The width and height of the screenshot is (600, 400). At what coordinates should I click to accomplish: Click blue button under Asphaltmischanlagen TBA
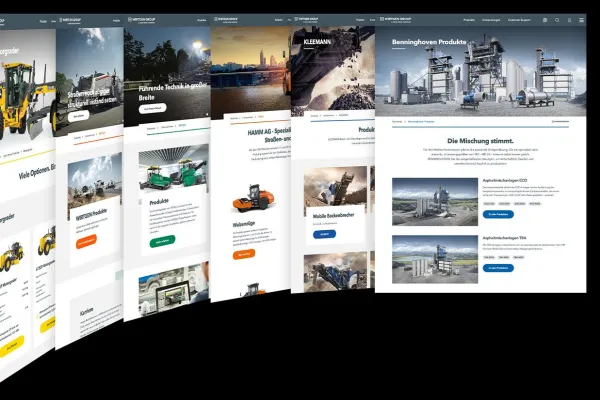tap(498, 268)
